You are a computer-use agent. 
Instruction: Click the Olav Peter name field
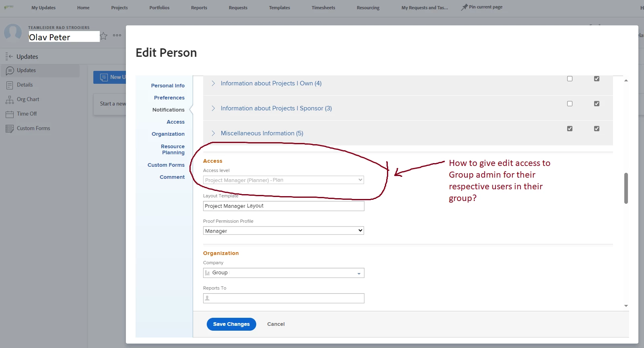(x=64, y=37)
